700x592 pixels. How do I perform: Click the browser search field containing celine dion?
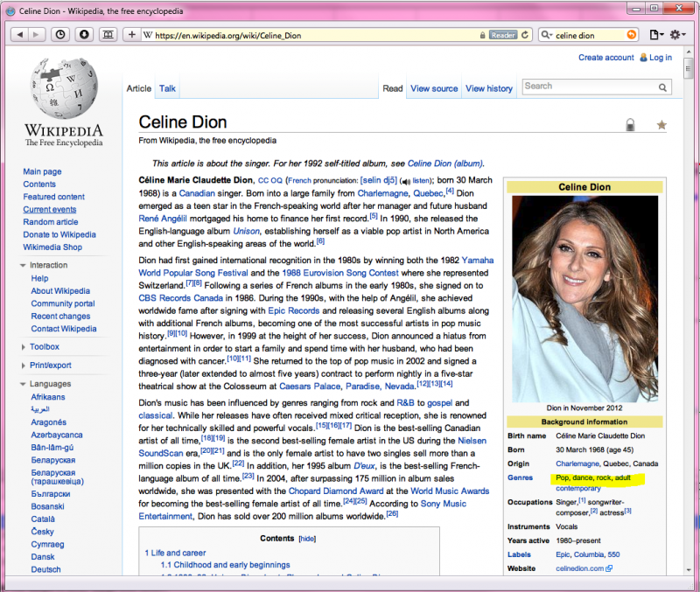click(589, 35)
